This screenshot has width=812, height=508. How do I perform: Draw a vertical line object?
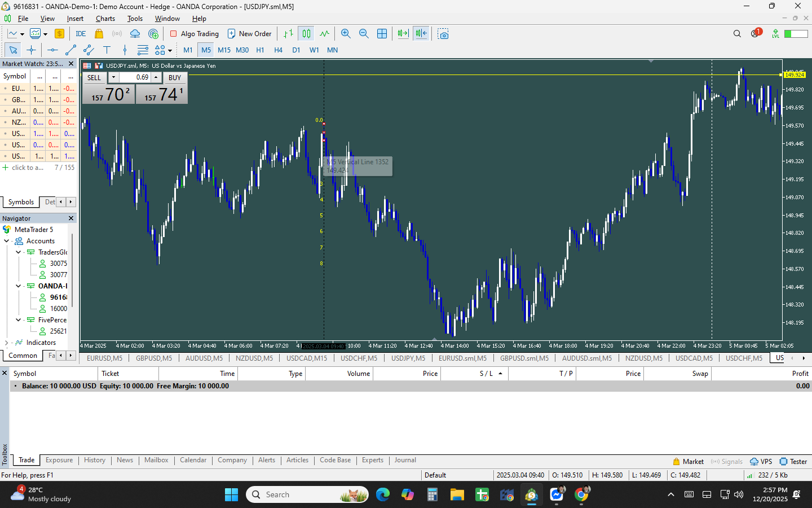[125, 50]
